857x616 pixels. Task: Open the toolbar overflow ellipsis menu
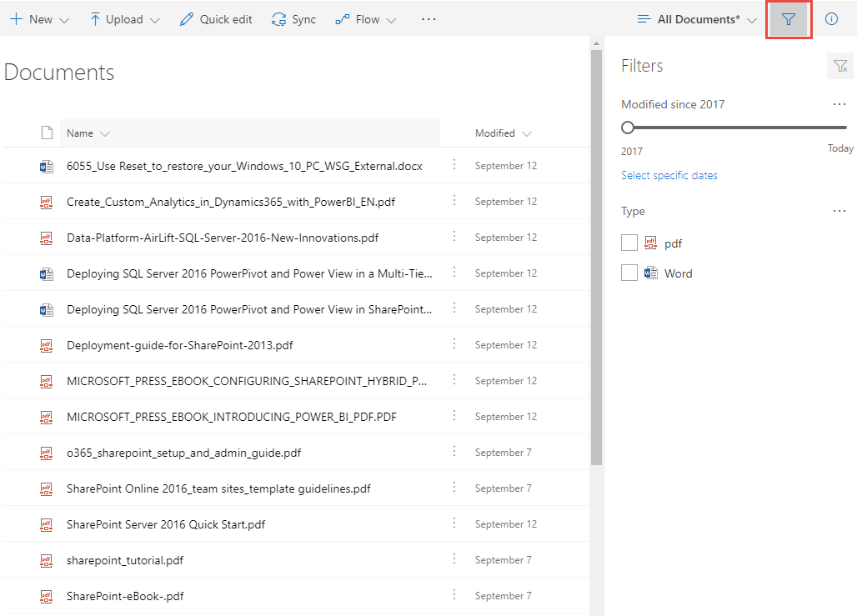click(x=428, y=19)
